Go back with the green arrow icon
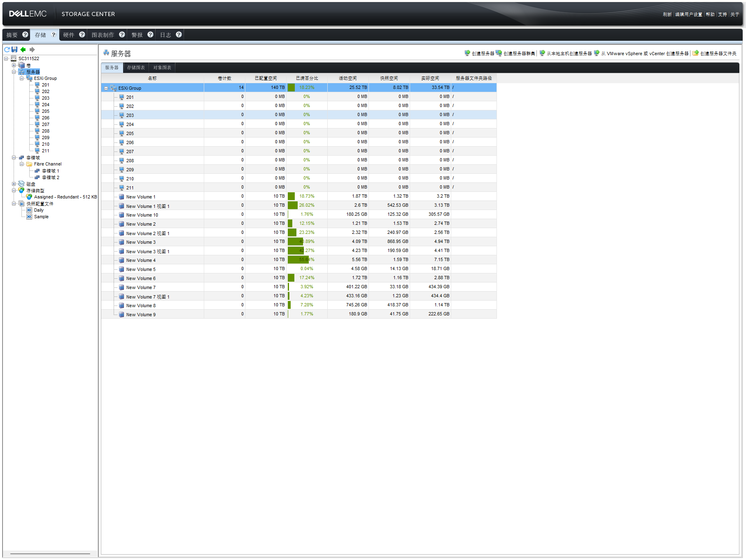This screenshot has height=560, width=746. coord(23,49)
